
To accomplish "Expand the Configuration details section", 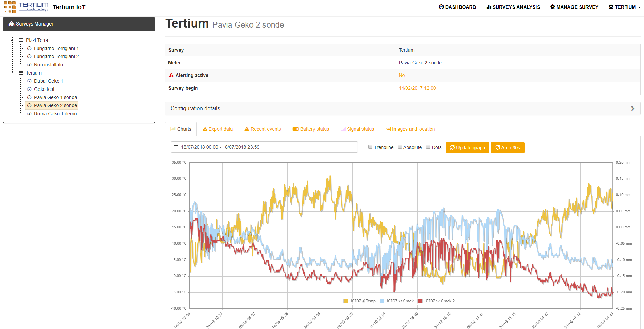I will 402,108.
